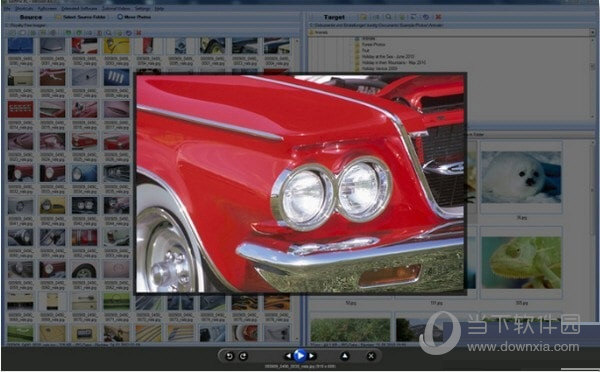Viewport: 600px width, 372px height.
Task: Open the Shortcuts menu
Action: [24, 8]
